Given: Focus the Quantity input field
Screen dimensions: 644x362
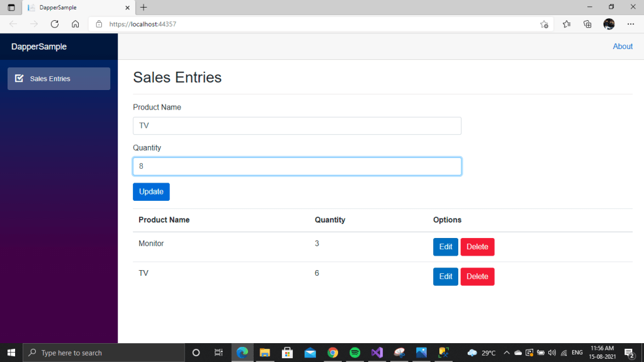Looking at the screenshot, I should tap(297, 166).
